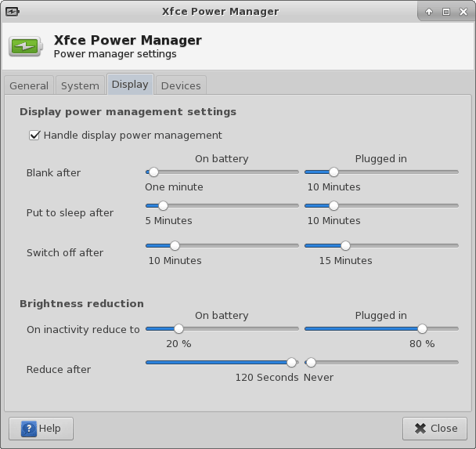Click the Display tab

coord(129,85)
